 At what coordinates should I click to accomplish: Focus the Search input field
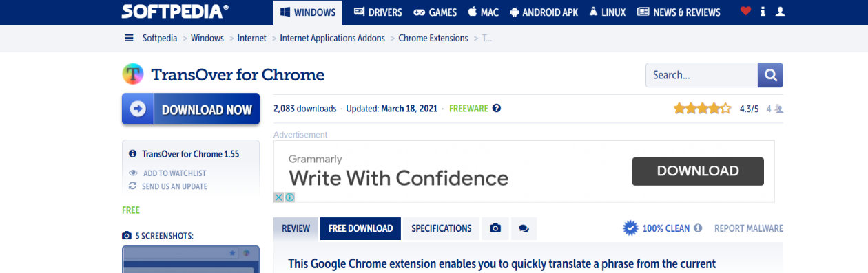pos(702,75)
